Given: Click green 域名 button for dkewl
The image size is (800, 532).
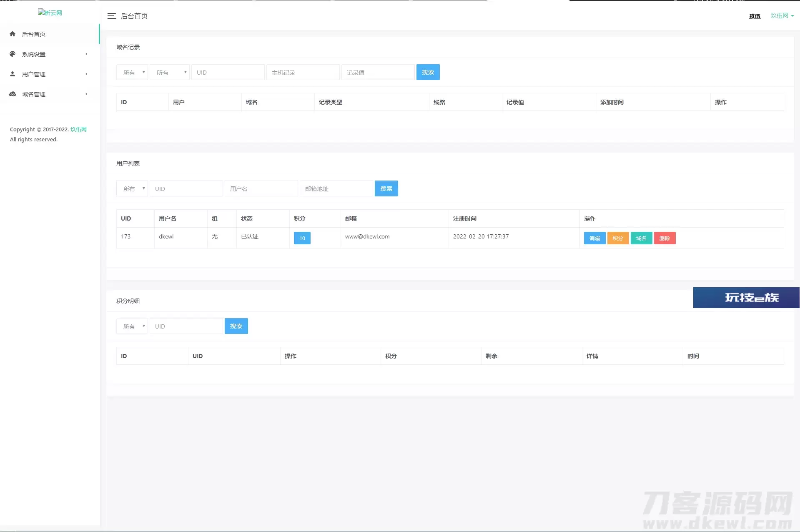Looking at the screenshot, I should click(x=641, y=238).
